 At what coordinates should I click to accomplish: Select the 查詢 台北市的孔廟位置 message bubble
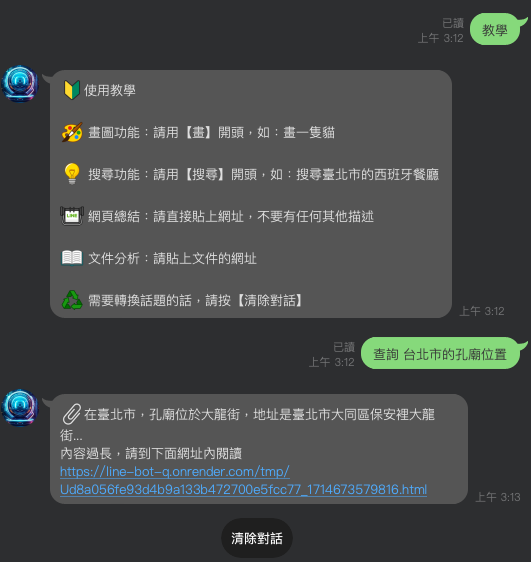tap(441, 353)
